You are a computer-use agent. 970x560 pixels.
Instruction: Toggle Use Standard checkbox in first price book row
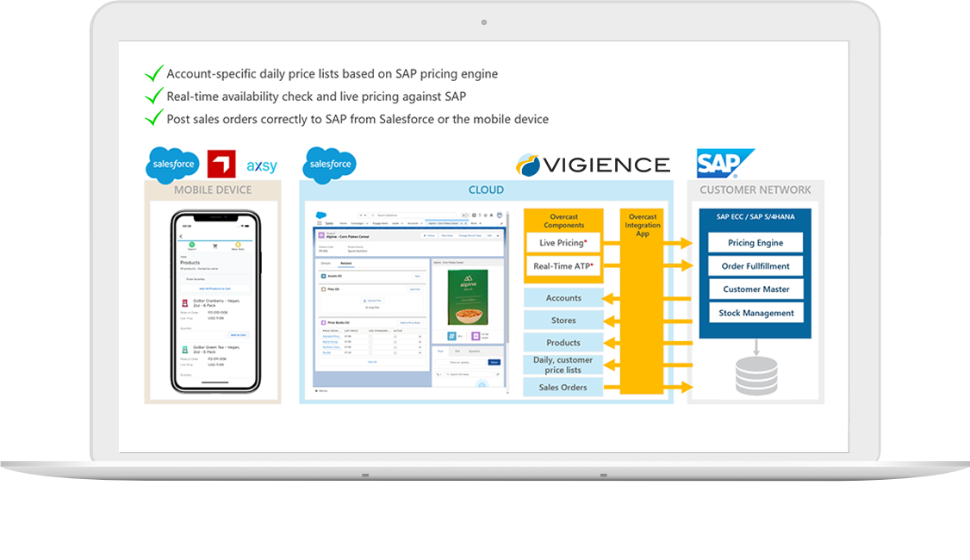pos(370,337)
